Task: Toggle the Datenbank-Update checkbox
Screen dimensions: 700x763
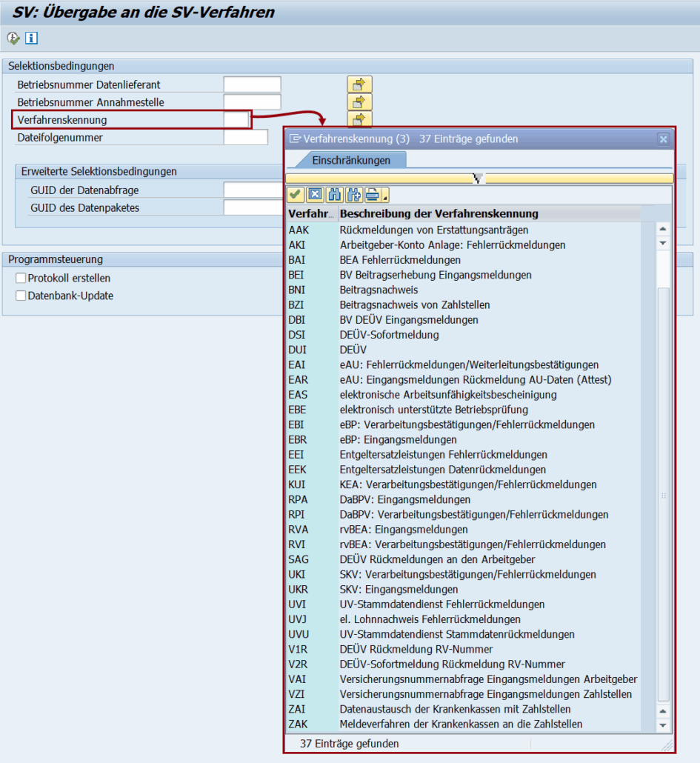Action: (21, 296)
